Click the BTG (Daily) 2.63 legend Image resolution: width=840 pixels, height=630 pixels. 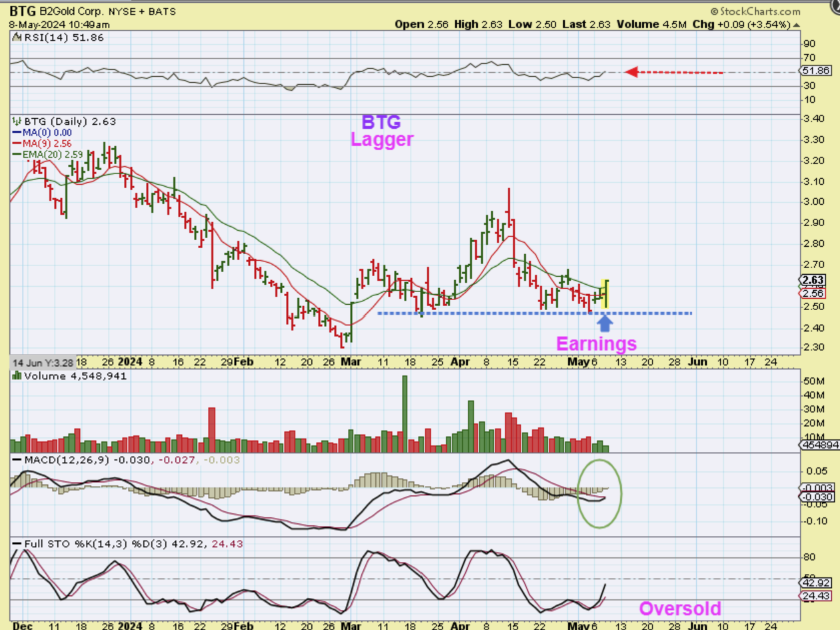coord(64,121)
